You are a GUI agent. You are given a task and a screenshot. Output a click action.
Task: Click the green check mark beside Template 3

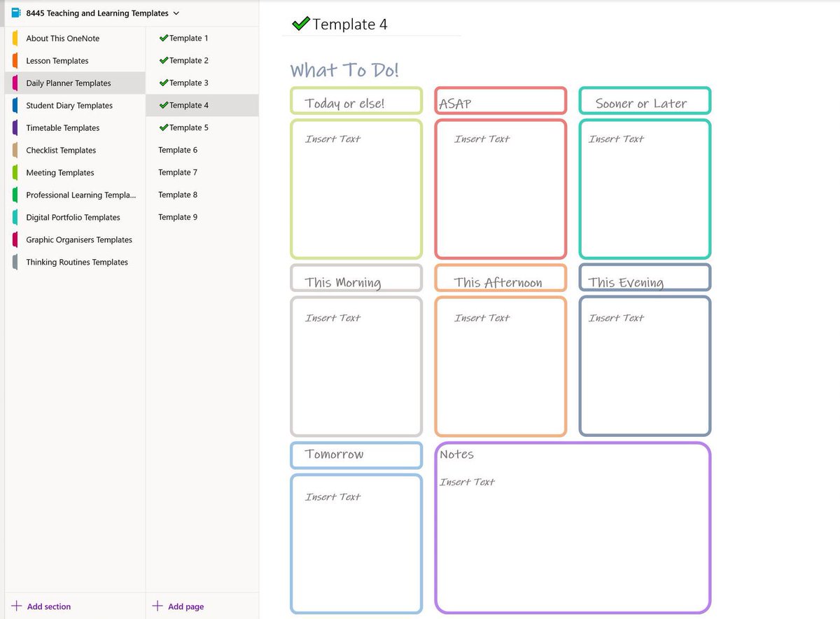(164, 83)
